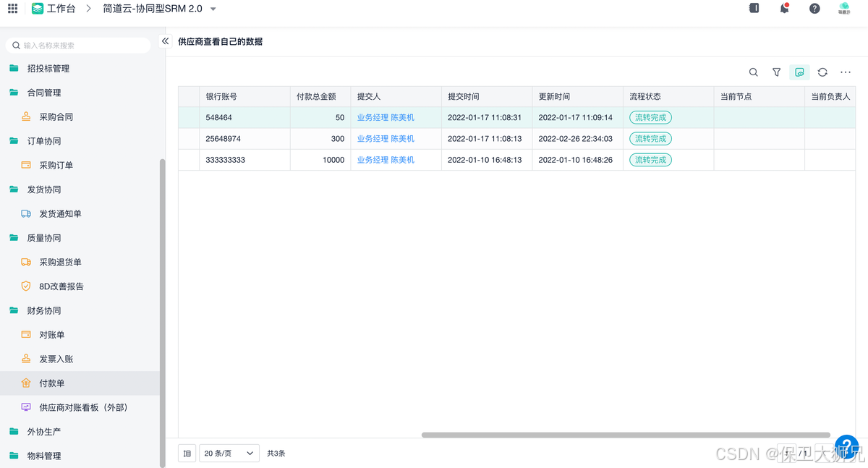Click 流转完成 status badge in row 548464
This screenshot has width=868, height=468.
click(650, 117)
